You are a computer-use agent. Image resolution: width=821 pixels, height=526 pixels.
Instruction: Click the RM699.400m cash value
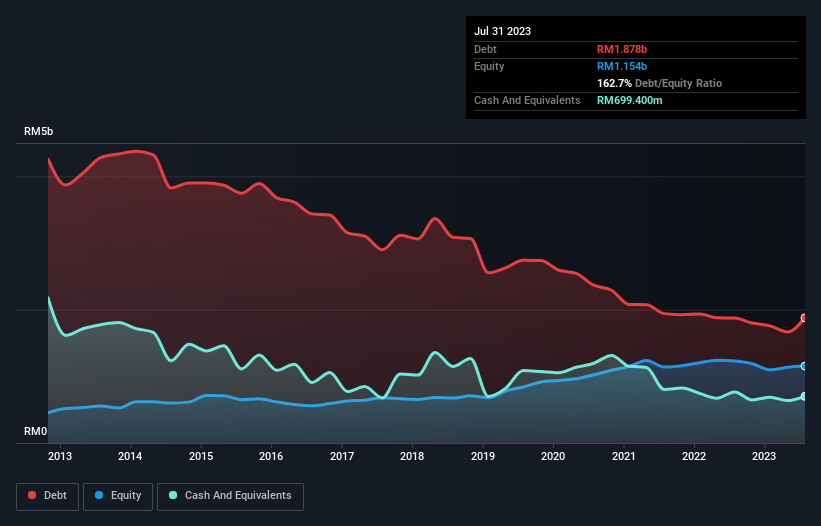(629, 100)
